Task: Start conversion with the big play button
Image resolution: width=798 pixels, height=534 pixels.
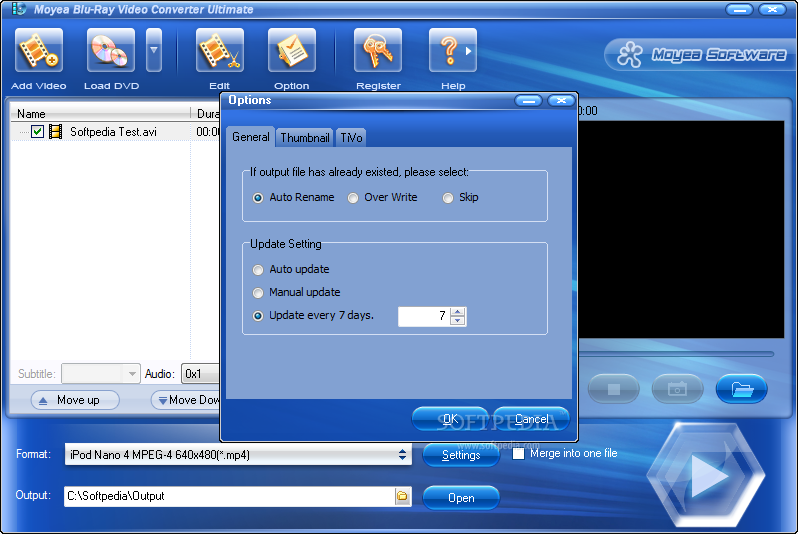Action: click(706, 475)
